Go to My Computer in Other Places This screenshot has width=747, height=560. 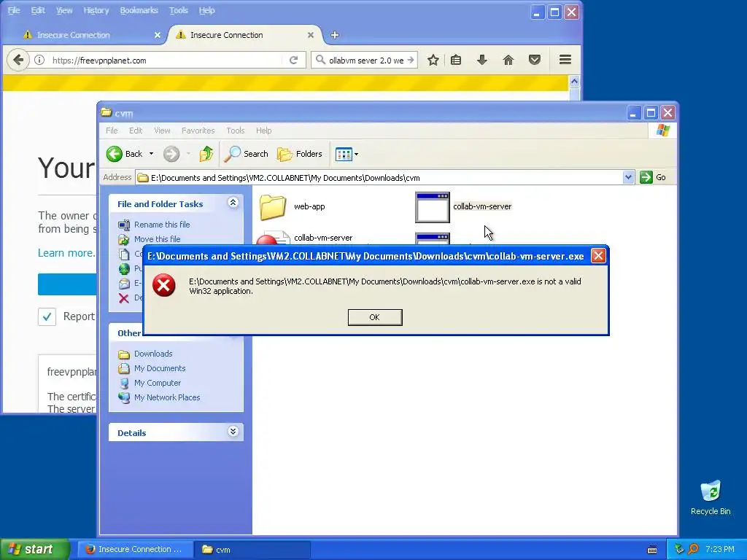click(158, 383)
